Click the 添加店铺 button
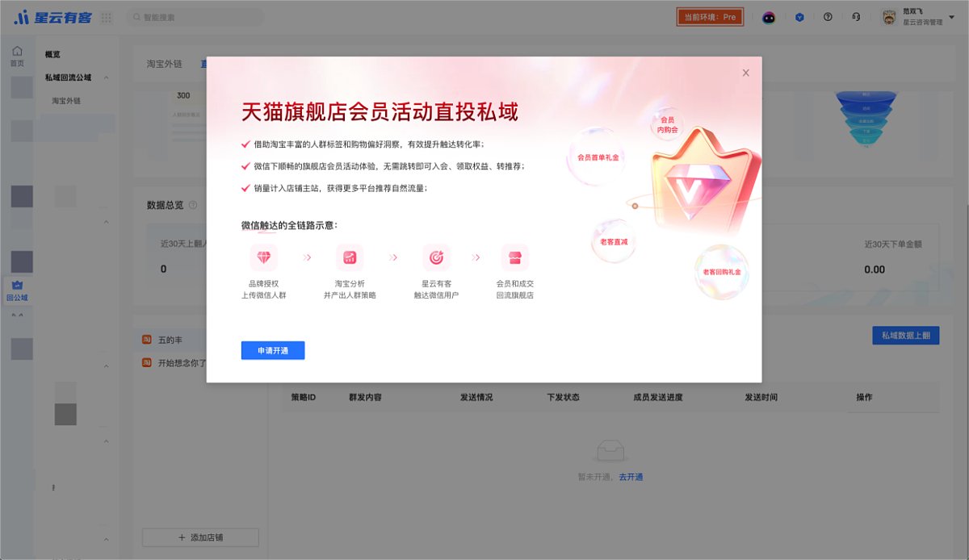The height and width of the screenshot is (560, 969). coord(200,537)
